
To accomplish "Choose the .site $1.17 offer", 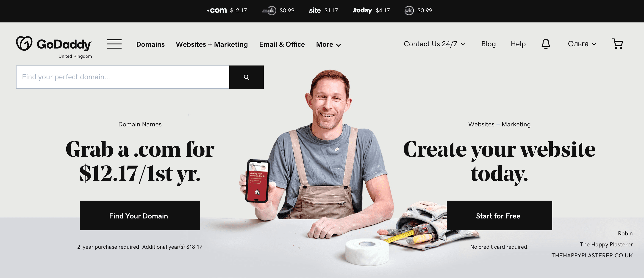I will point(324,11).
